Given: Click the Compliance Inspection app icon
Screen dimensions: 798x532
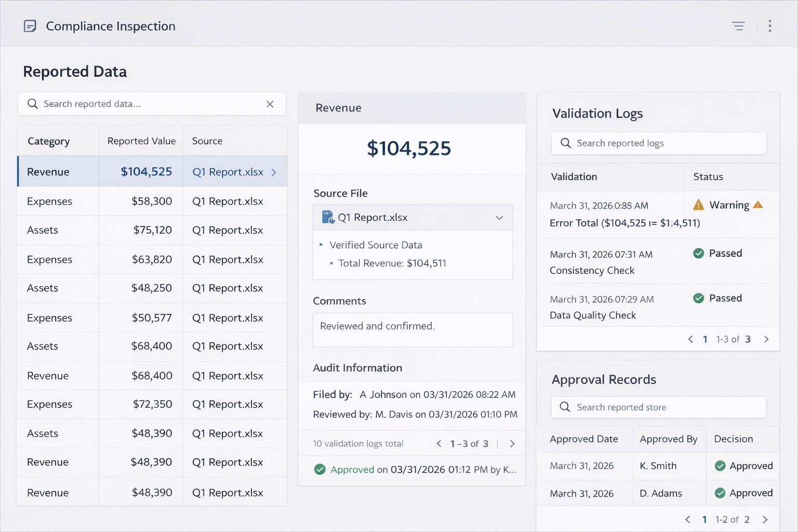Looking at the screenshot, I should (x=30, y=26).
